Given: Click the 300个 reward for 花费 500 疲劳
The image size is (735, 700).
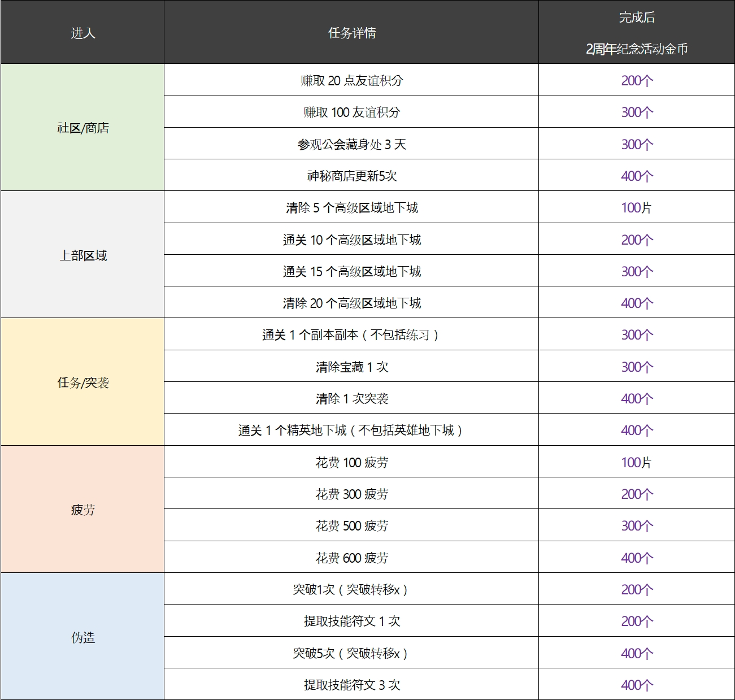Looking at the screenshot, I should [637, 525].
